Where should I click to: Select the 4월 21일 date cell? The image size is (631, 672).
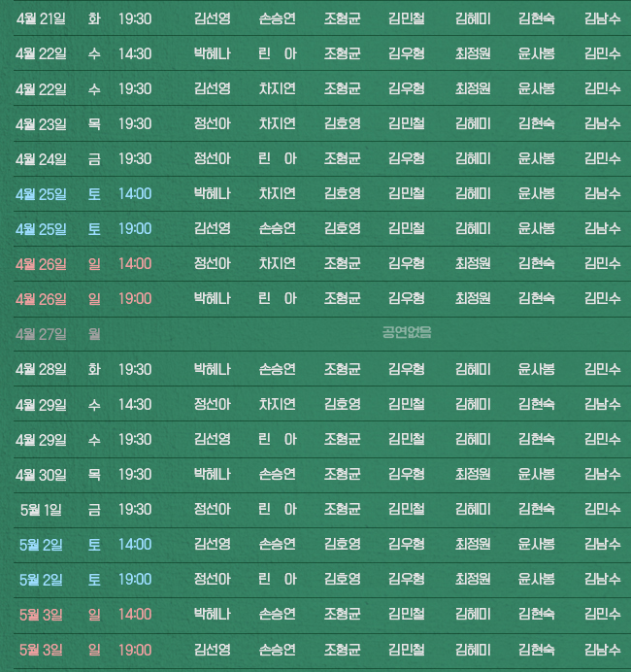coord(41,18)
